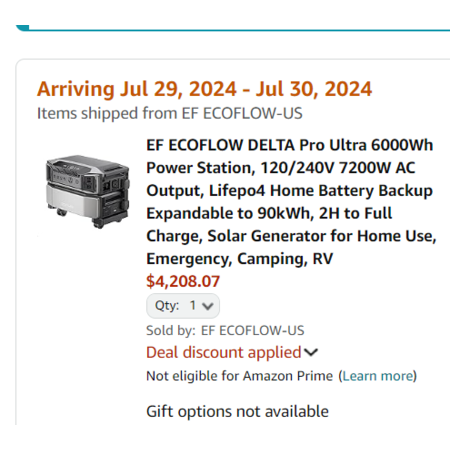This screenshot has height=450, width=450.
Task: Click Items shipped from EF ECOFLOW-US text
Action: point(170,113)
